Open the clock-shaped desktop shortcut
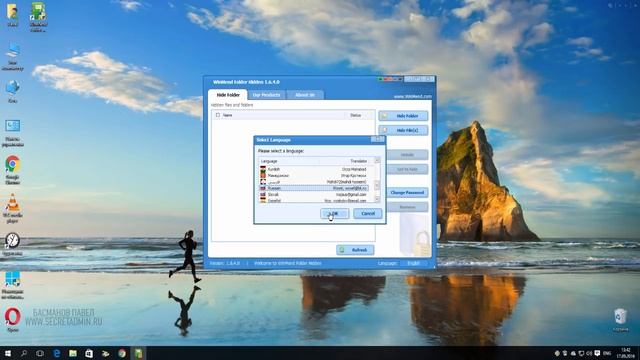The height and width of the screenshot is (360, 640). 13,244
